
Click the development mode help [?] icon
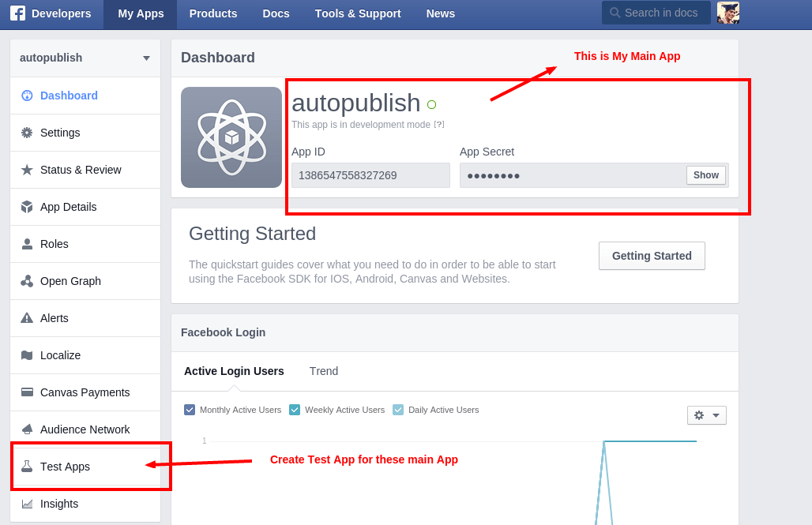[439, 124]
